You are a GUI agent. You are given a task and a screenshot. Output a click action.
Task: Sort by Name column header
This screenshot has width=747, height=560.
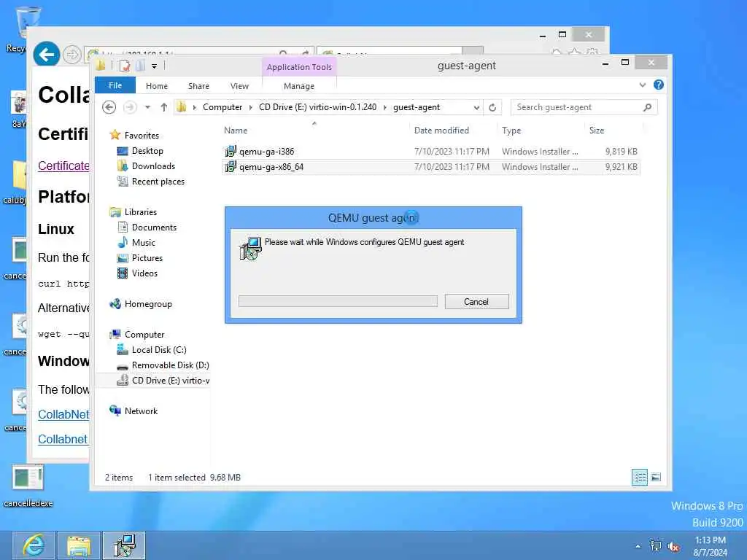pyautogui.click(x=236, y=131)
